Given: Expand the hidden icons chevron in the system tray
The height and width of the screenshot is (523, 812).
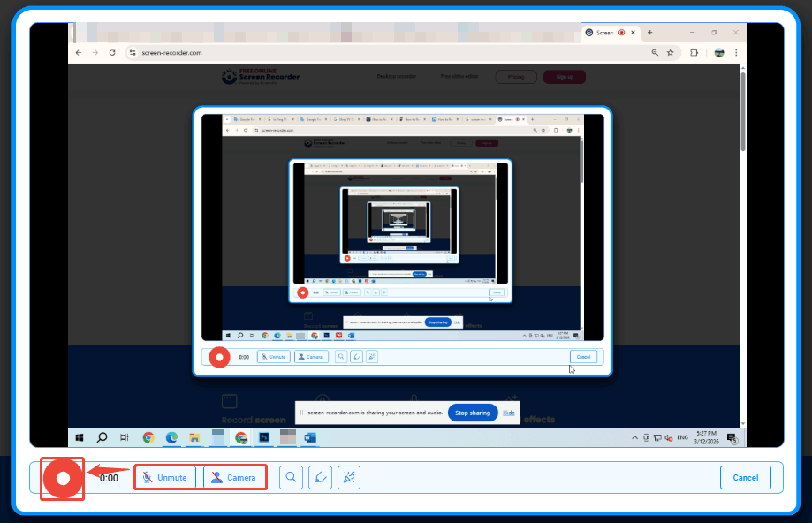Looking at the screenshot, I should [634, 437].
